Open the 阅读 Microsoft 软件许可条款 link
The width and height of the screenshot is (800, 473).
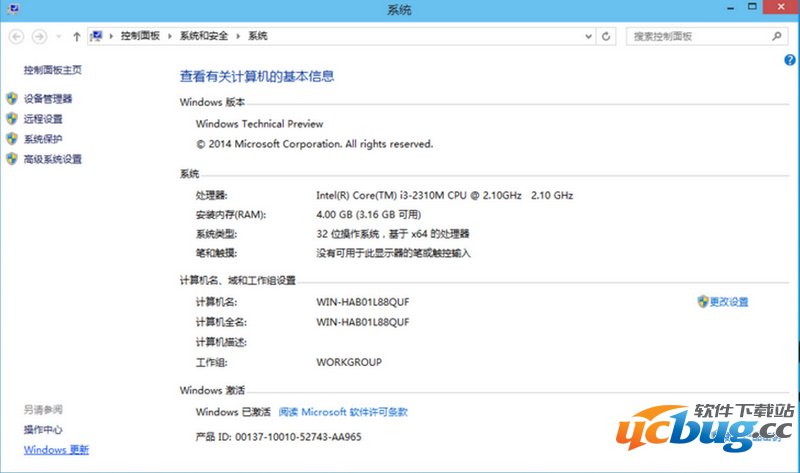coord(343,412)
